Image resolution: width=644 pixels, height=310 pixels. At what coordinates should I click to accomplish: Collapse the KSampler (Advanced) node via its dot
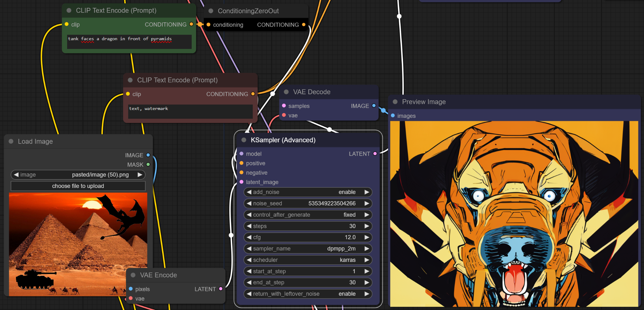[244, 140]
